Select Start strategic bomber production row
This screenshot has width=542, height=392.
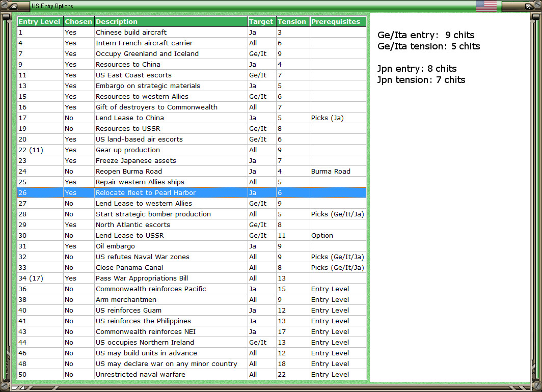(x=192, y=214)
